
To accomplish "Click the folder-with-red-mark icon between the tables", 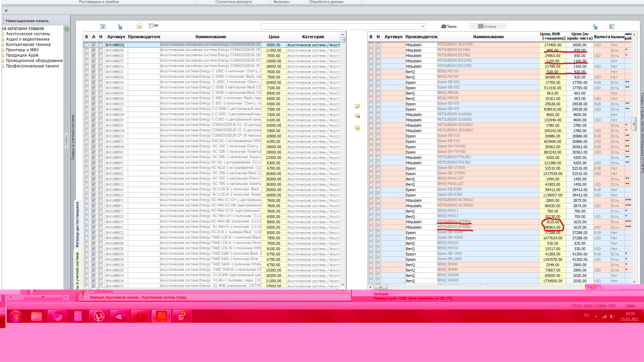I will point(357,116).
